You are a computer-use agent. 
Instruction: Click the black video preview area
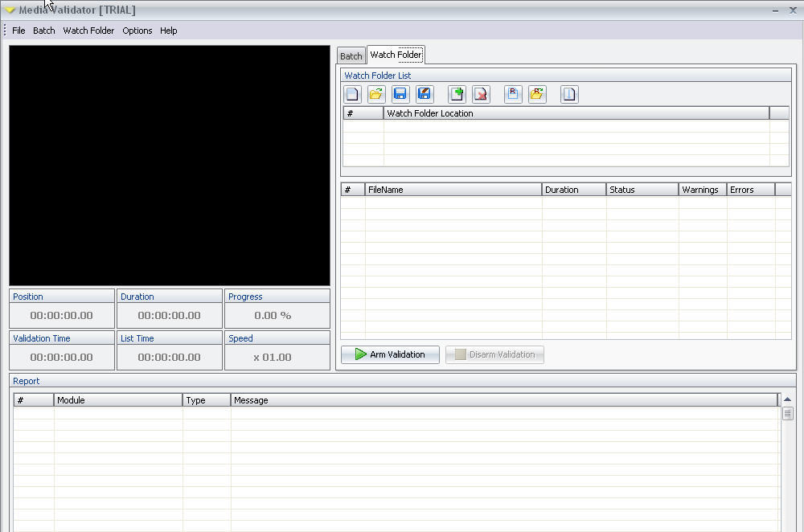(169, 166)
